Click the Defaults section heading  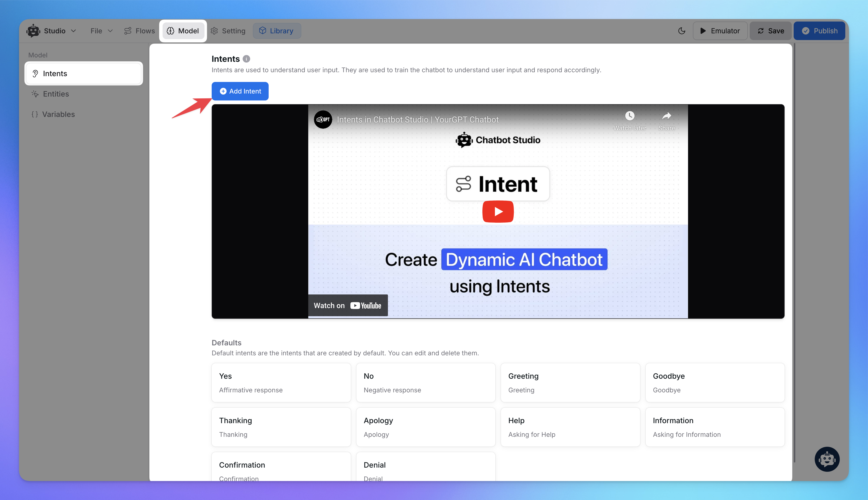(x=226, y=343)
